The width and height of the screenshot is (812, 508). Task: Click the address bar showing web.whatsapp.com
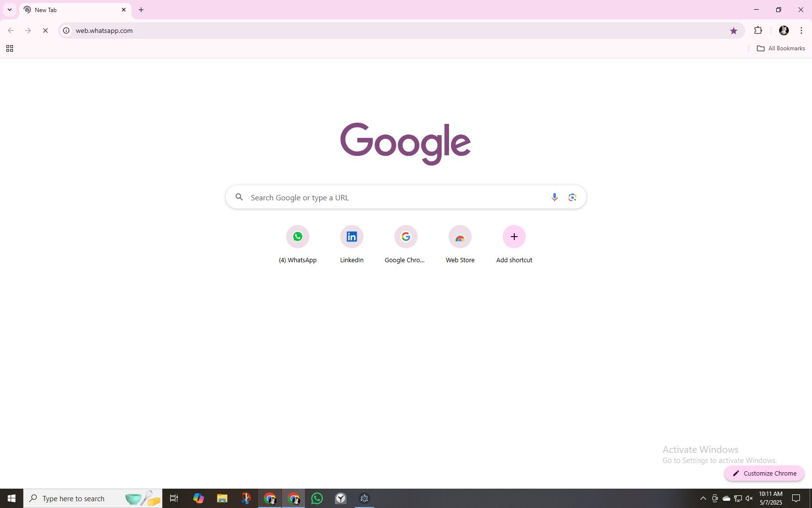point(401,30)
